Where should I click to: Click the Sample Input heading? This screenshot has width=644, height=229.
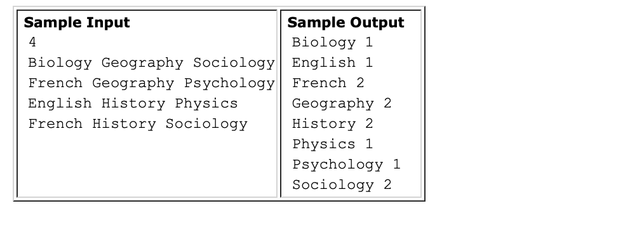77,22
